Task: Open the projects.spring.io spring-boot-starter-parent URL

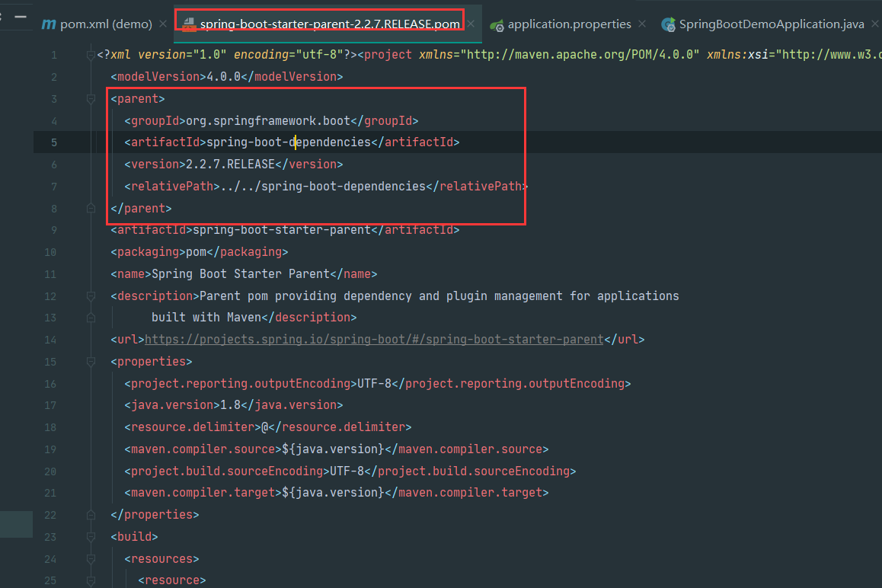Action: coord(374,340)
